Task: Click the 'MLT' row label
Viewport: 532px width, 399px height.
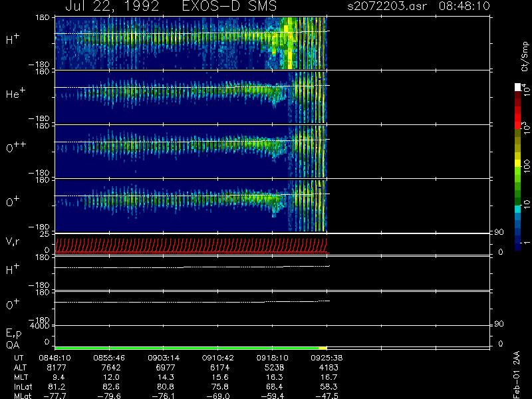Action: (21, 377)
